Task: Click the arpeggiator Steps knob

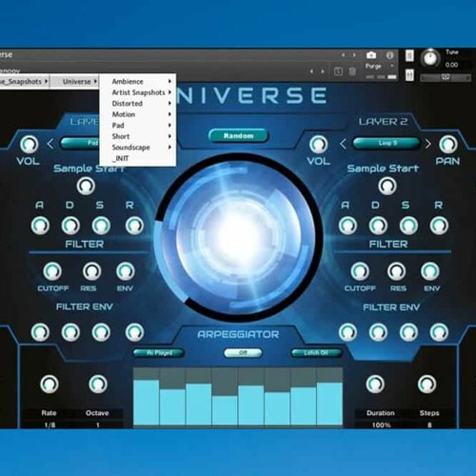Action: (427, 384)
